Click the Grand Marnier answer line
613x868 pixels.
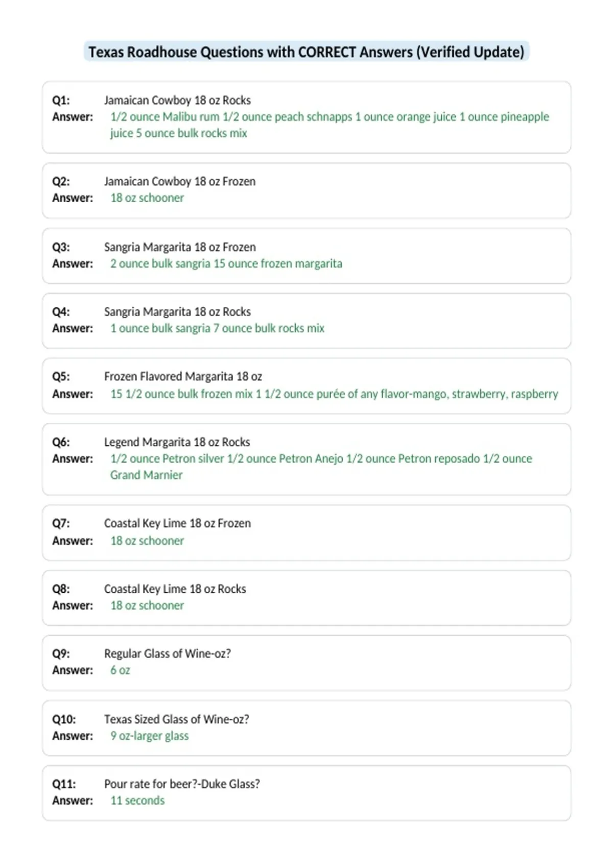pyautogui.click(x=146, y=475)
